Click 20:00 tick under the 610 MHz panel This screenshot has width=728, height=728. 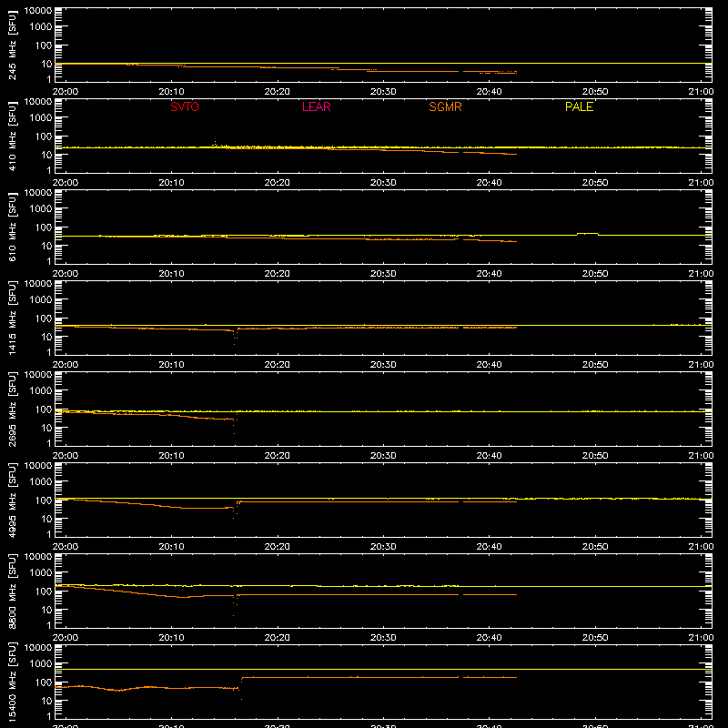point(66,274)
